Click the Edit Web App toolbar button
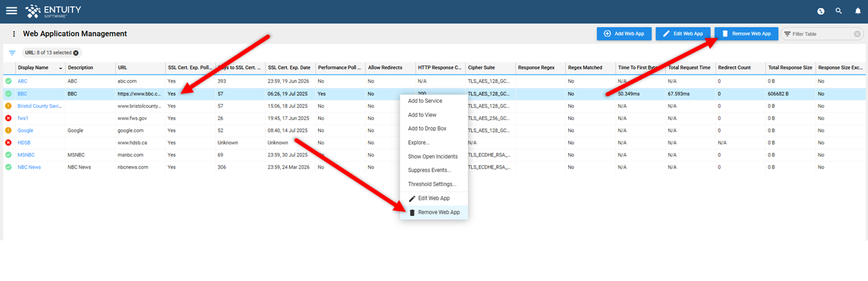 click(683, 33)
